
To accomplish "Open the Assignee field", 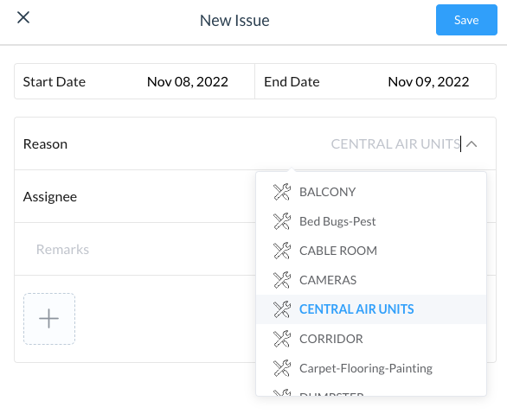I will 135,196.
